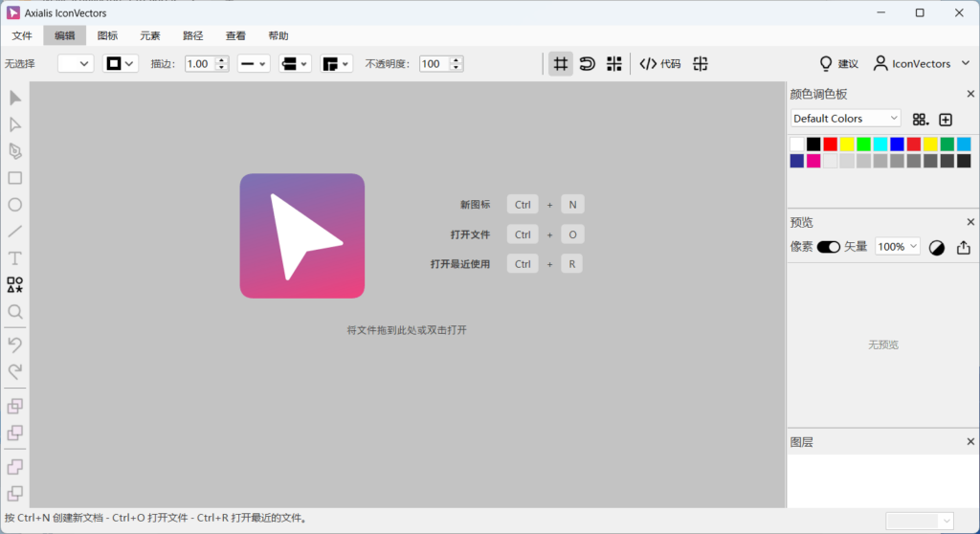
Task: Expand the chevron next to IconVectors
Action: (966, 63)
